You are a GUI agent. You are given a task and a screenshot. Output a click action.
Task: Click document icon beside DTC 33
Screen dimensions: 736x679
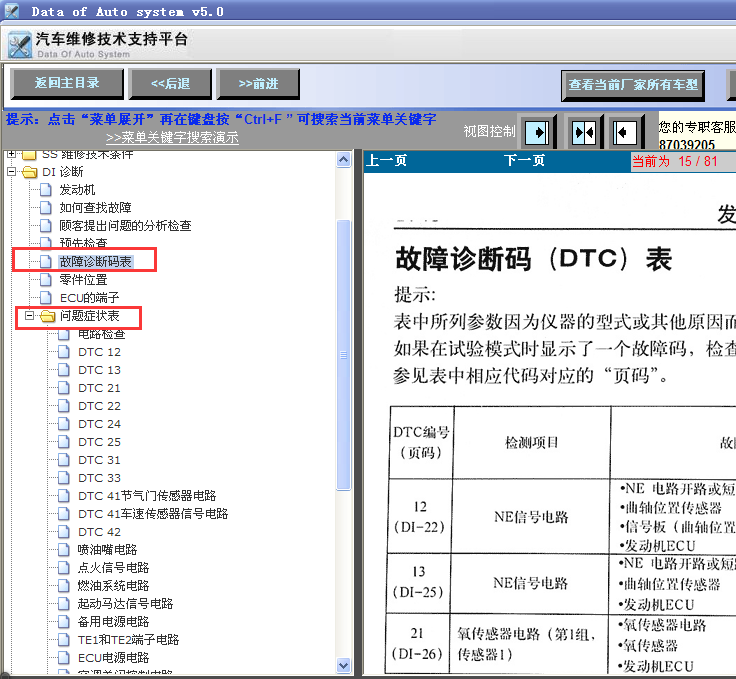[64, 478]
